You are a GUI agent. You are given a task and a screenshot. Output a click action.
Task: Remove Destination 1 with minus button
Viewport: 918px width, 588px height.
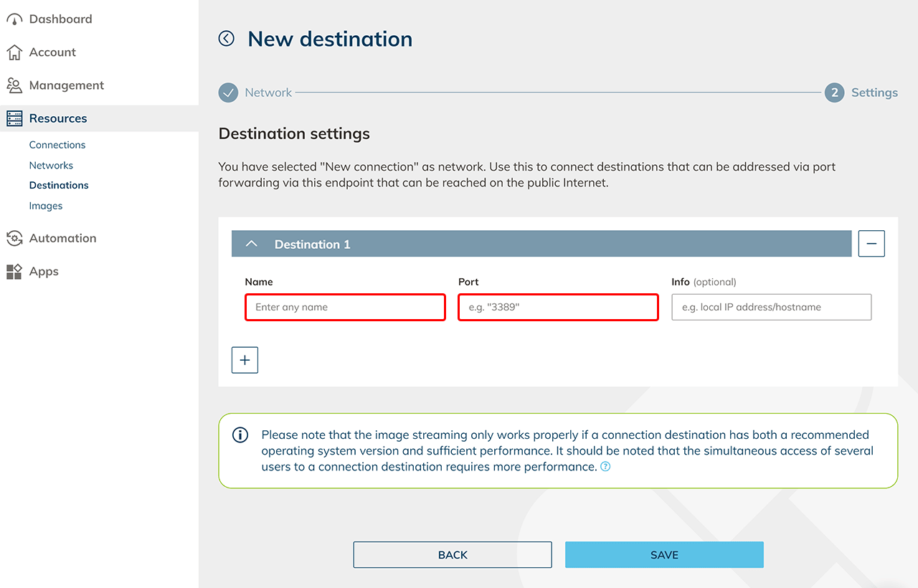click(x=871, y=244)
